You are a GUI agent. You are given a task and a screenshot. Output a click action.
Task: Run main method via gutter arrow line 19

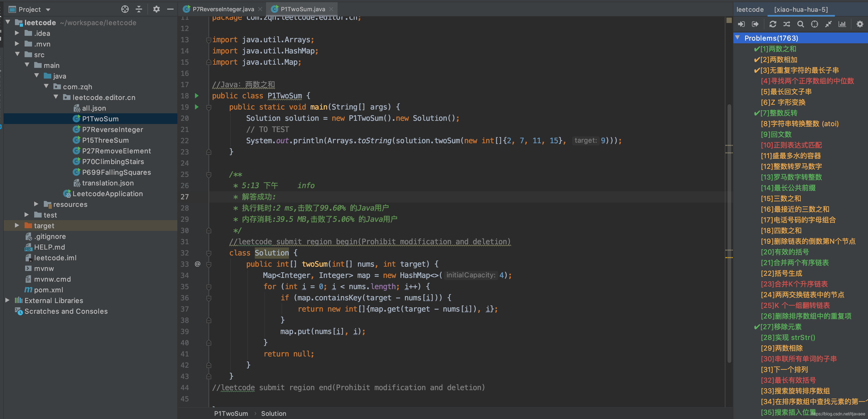pyautogui.click(x=197, y=107)
